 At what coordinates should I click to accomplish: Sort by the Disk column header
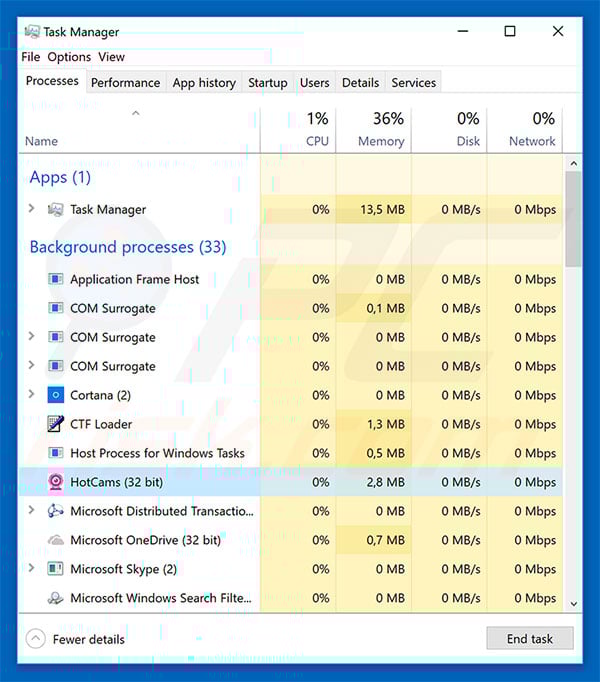pyautogui.click(x=449, y=130)
